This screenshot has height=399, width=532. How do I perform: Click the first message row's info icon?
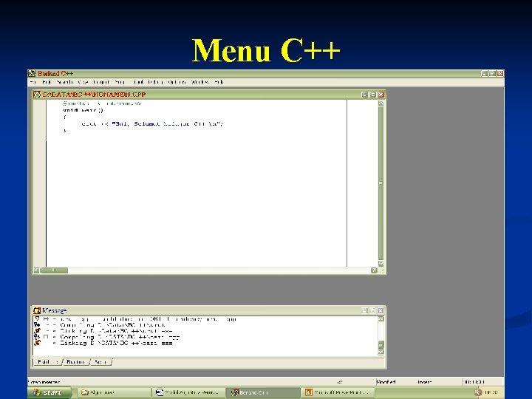(x=38, y=319)
